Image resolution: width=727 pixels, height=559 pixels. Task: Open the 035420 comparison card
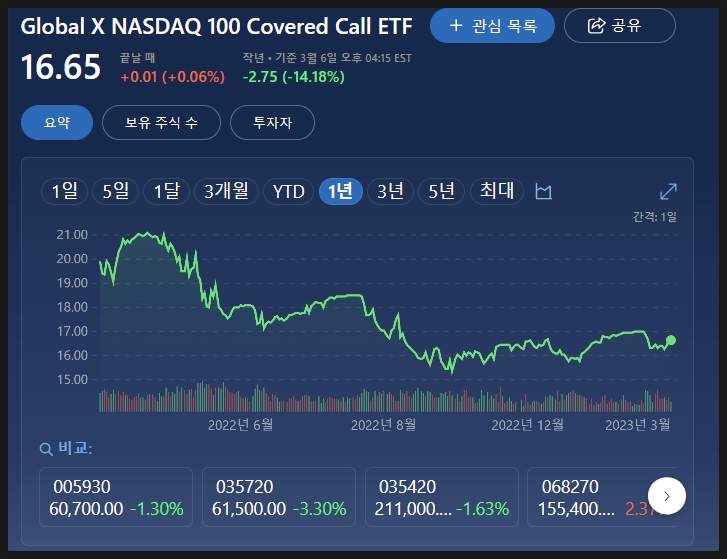click(x=442, y=497)
